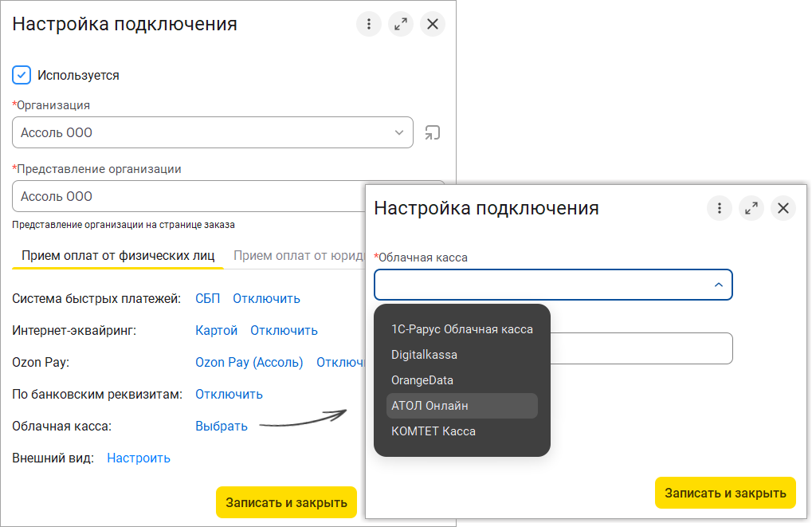Close the cloud cash register dialog
Image resolution: width=812 pixels, height=527 pixels.
tap(783, 208)
